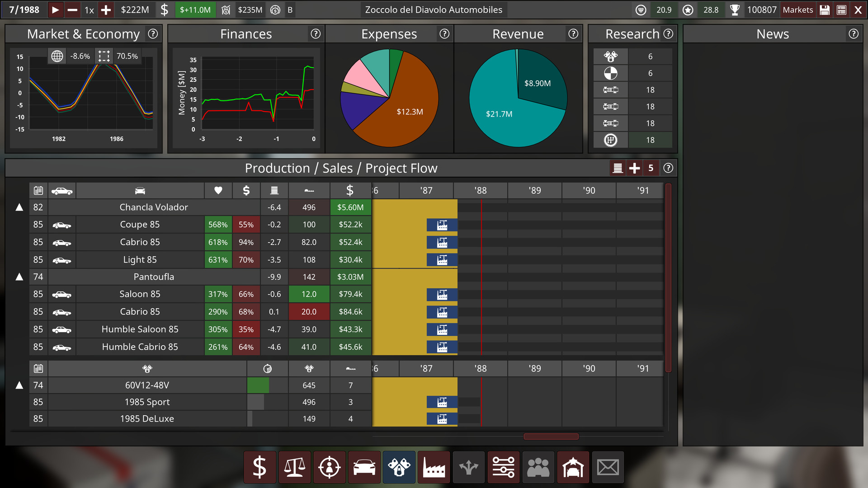This screenshot has height=488, width=868.
Task: Open the HR people icon
Action: (538, 467)
